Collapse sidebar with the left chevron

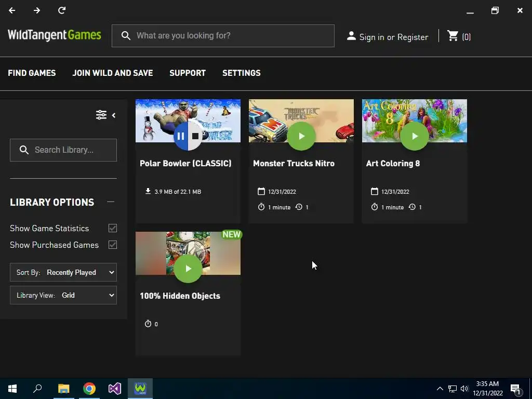click(x=114, y=115)
